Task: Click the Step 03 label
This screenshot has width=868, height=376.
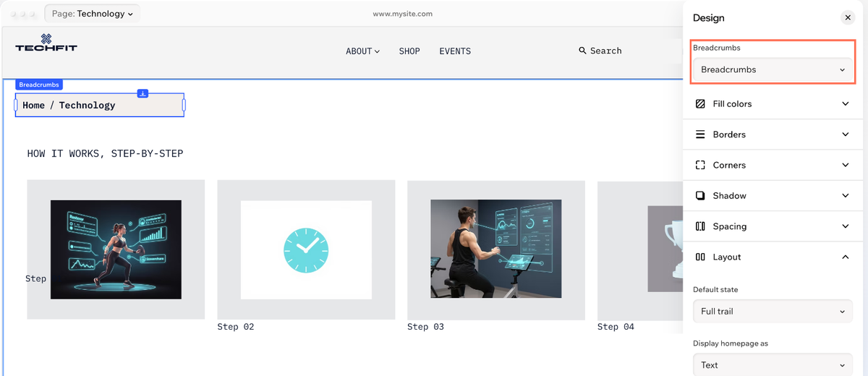Action: pos(425,327)
